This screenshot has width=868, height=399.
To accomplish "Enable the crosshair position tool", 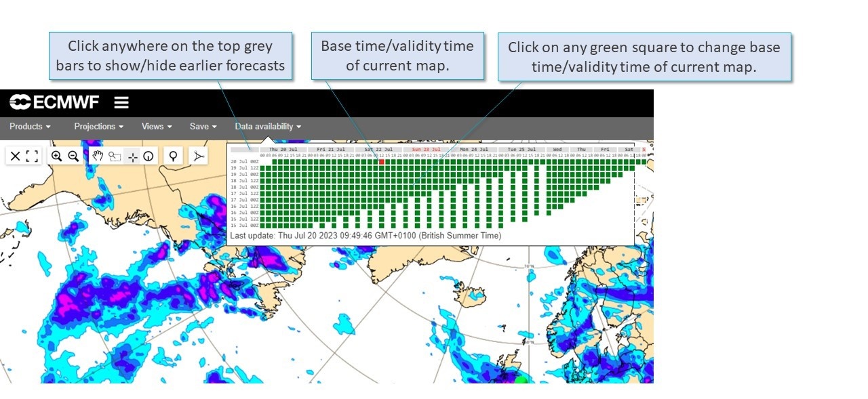I will [x=133, y=156].
